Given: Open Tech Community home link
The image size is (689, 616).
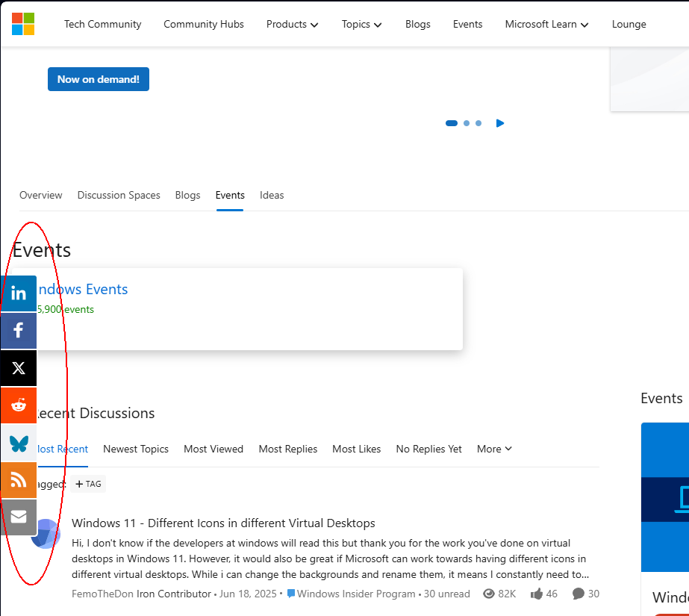Looking at the screenshot, I should (x=103, y=24).
